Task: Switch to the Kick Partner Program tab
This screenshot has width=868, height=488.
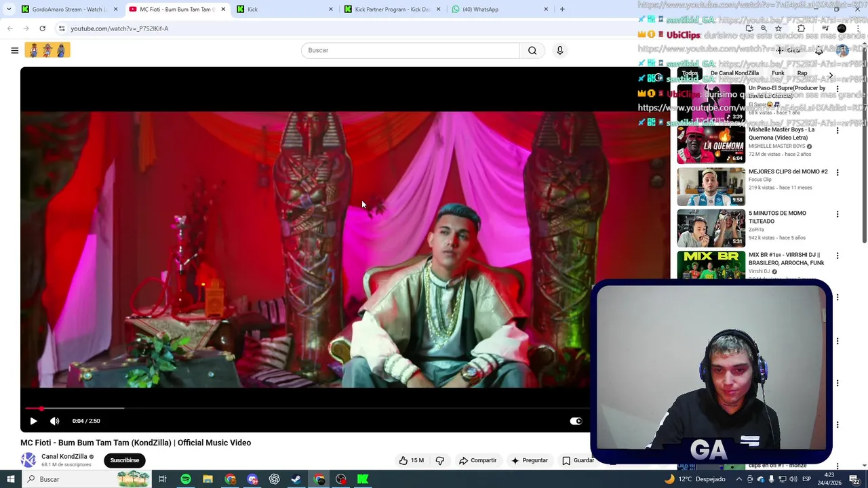Action: 393,9
